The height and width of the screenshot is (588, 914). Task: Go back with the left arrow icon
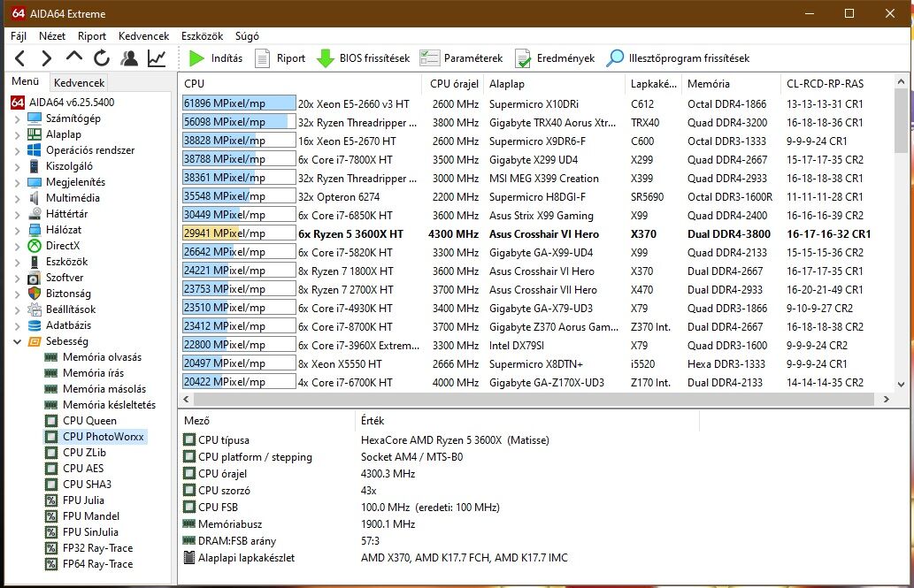pyautogui.click(x=19, y=58)
